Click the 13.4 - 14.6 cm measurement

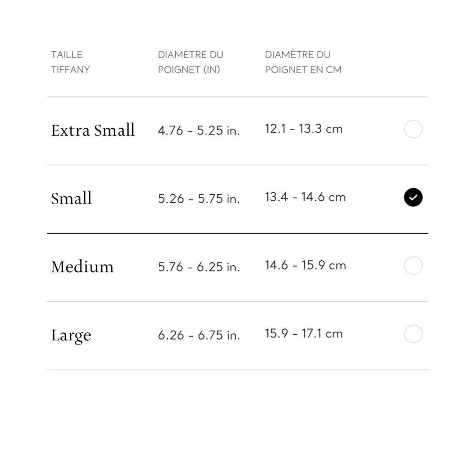[x=305, y=197]
